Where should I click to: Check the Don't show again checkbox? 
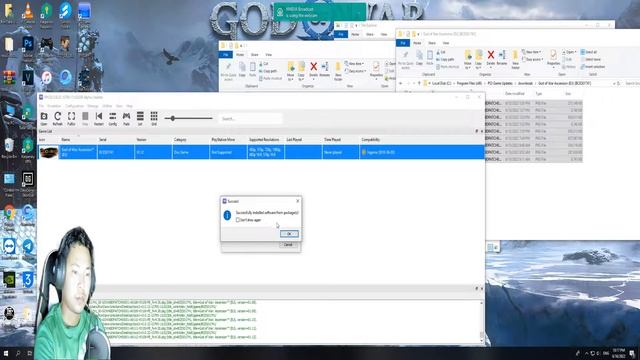click(x=238, y=220)
